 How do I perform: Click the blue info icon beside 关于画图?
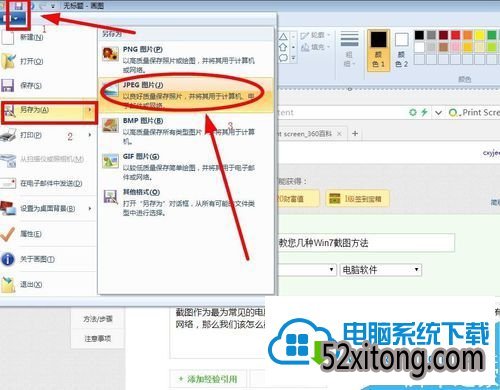click(8, 259)
